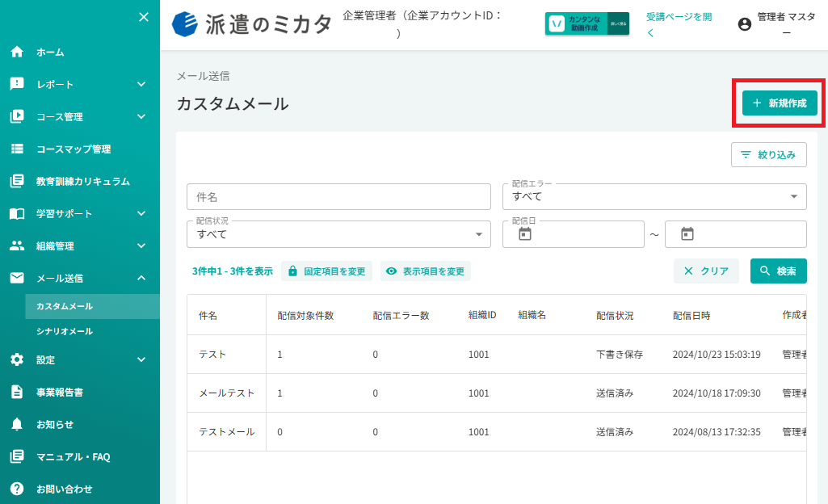Click the マニュアル・FAQ icon
828x504 pixels.
17,456
